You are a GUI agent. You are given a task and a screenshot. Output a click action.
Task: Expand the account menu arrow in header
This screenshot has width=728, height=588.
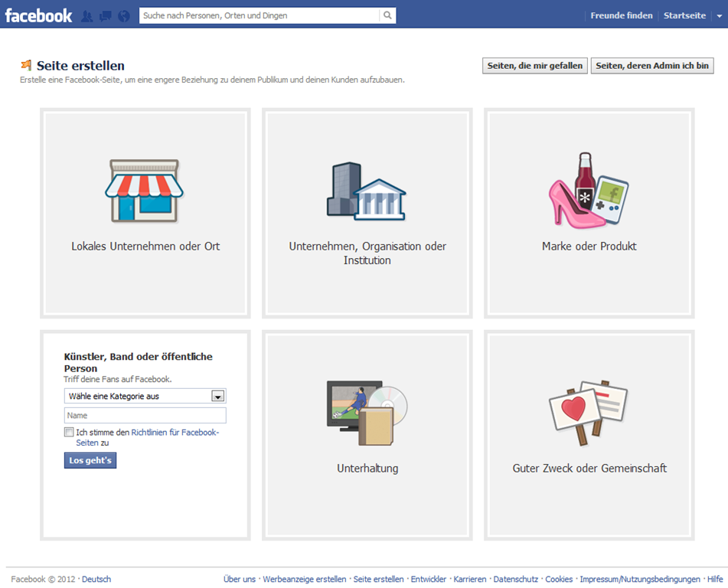tap(719, 16)
